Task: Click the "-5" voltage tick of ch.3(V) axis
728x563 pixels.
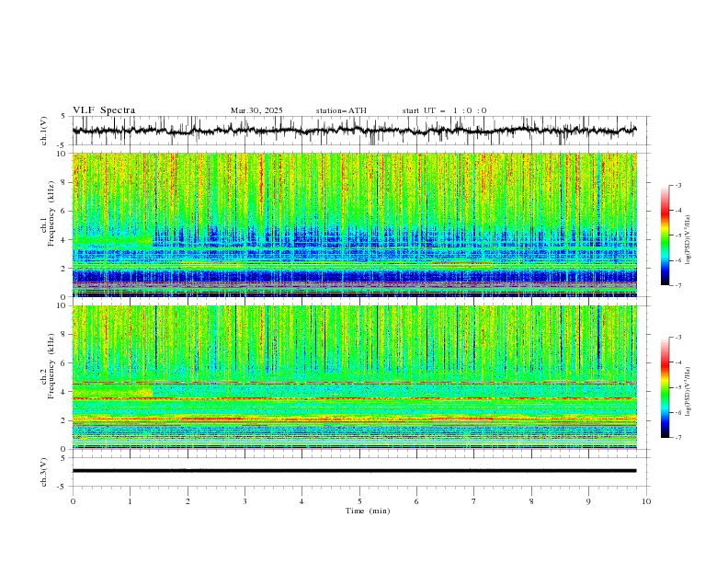Action: coord(63,487)
